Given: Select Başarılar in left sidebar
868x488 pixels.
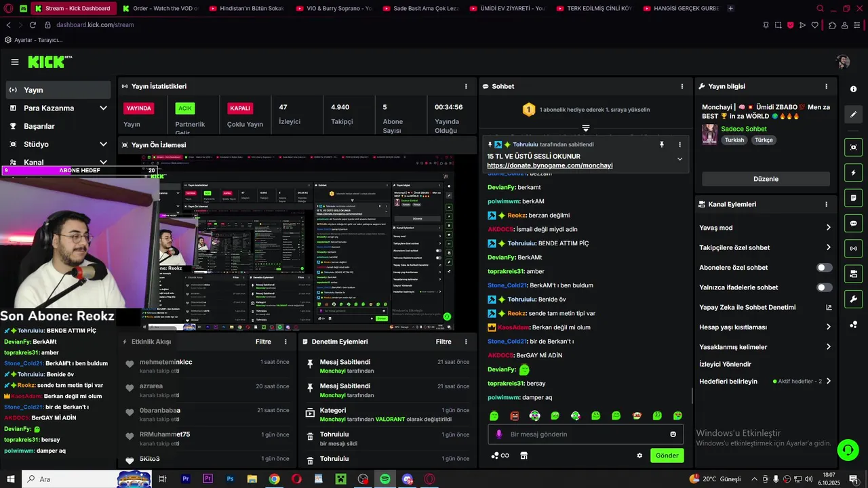Looking at the screenshot, I should click(x=58, y=126).
